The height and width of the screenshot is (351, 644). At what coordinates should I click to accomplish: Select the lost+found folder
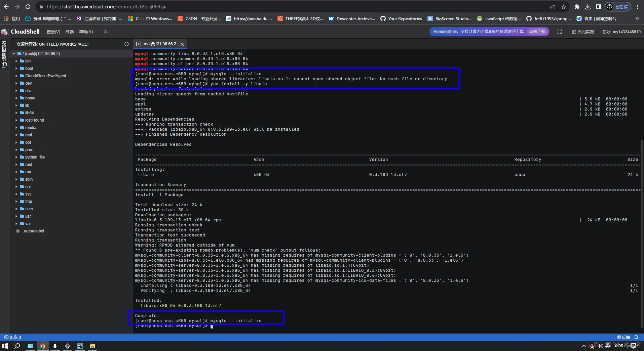point(34,120)
